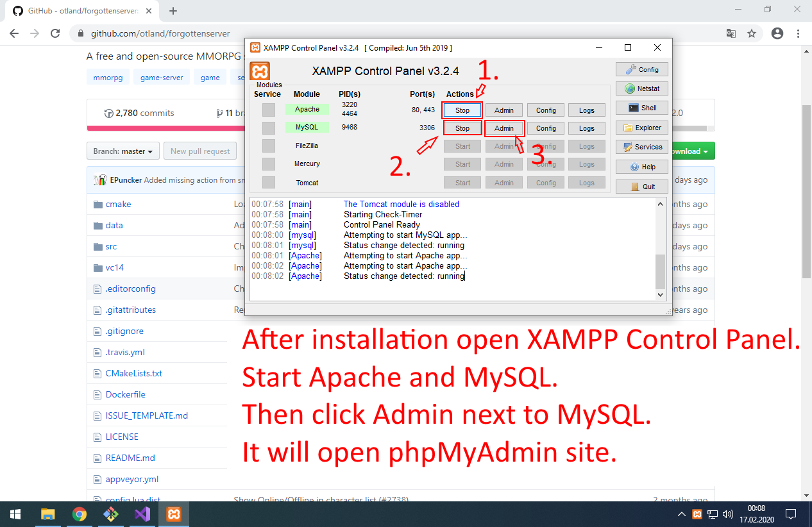
Task: Select the game-server topic tag
Action: [162, 77]
